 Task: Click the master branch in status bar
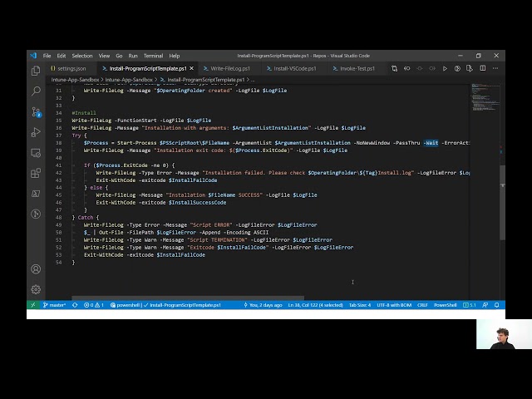coord(54,305)
